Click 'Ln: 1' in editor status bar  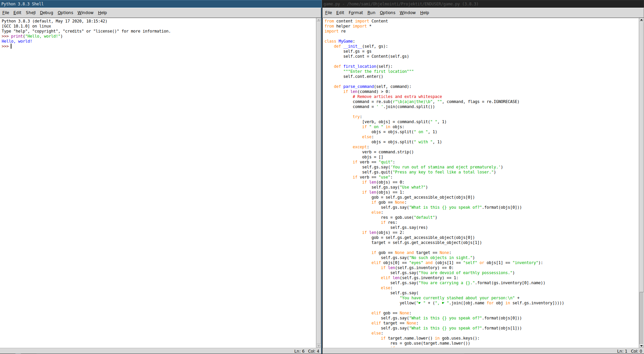pos(622,351)
